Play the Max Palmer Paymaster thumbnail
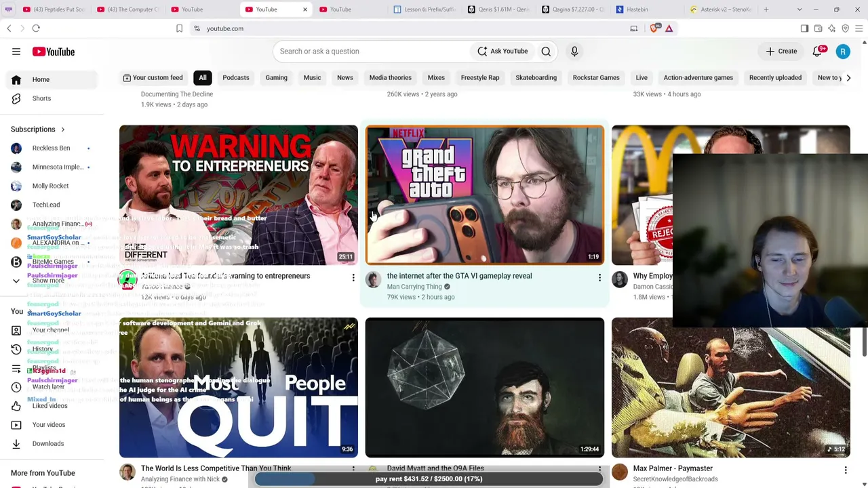The height and width of the screenshot is (488, 868). (x=731, y=388)
